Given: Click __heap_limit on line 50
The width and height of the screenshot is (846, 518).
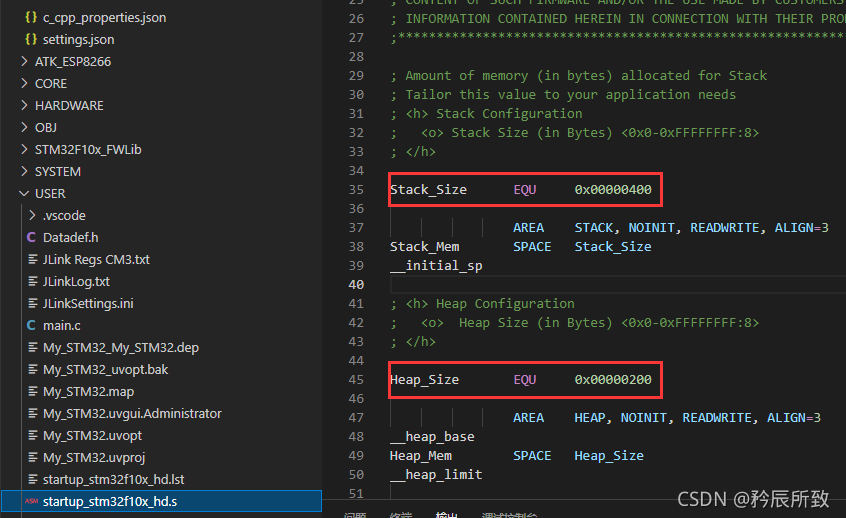Looking at the screenshot, I should [x=436, y=474].
